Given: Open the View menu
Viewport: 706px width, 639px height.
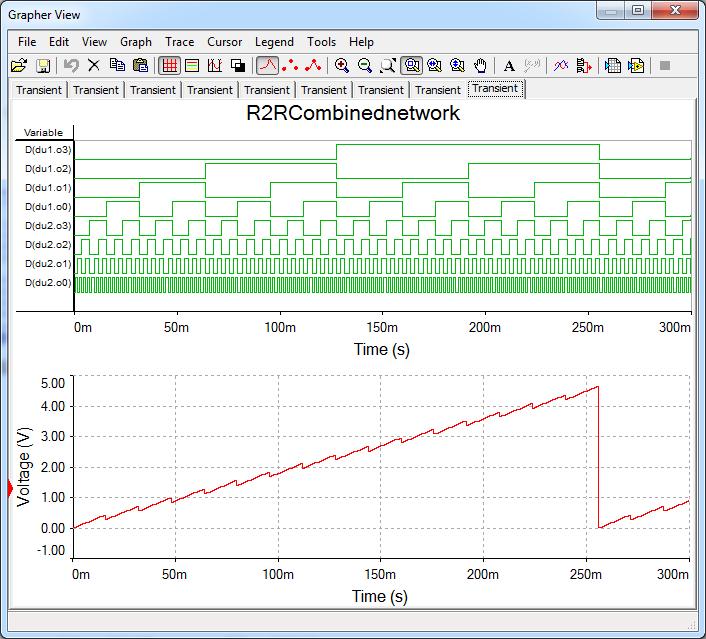Looking at the screenshot, I should pos(94,42).
